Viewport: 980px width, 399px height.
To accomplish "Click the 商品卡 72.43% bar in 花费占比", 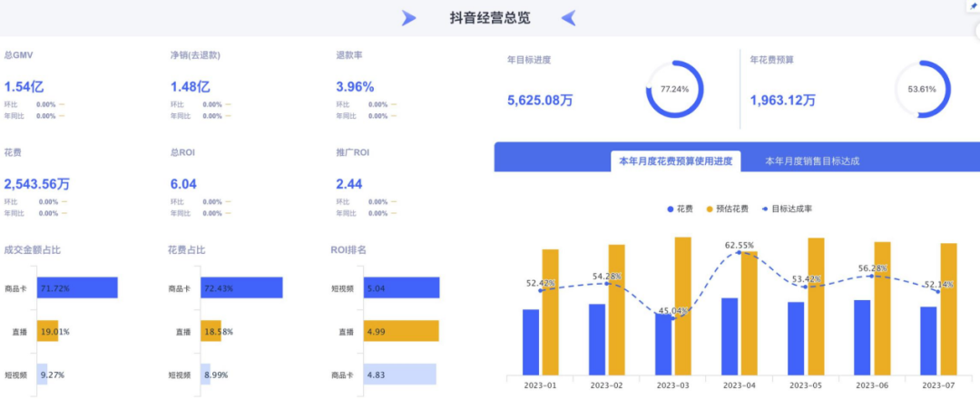I will click(242, 287).
